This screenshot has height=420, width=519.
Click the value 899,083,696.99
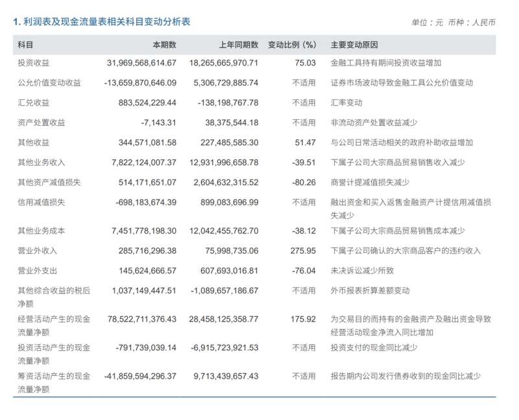click(x=230, y=202)
